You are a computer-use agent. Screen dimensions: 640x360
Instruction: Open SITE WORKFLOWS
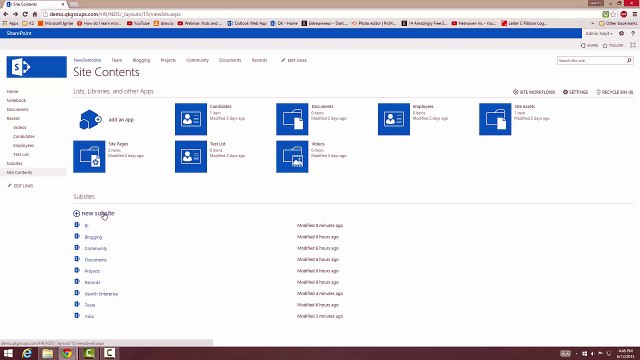[x=534, y=92]
